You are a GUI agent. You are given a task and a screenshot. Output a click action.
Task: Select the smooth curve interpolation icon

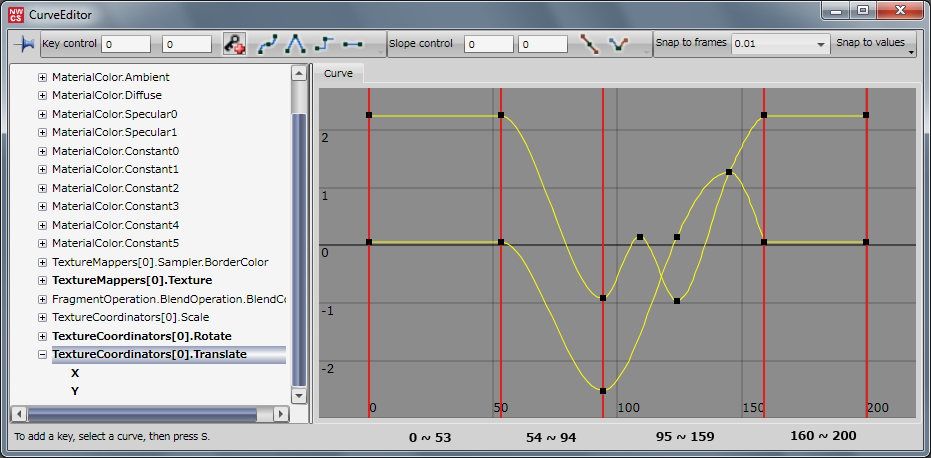tap(268, 45)
